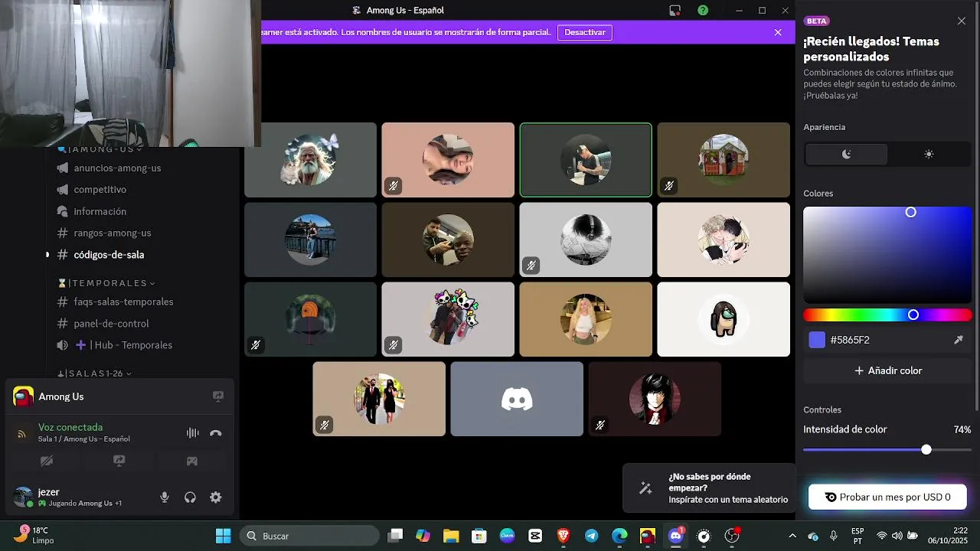Open the Windows Start menu
Image resolution: width=980 pixels, height=551 pixels.
click(x=223, y=536)
